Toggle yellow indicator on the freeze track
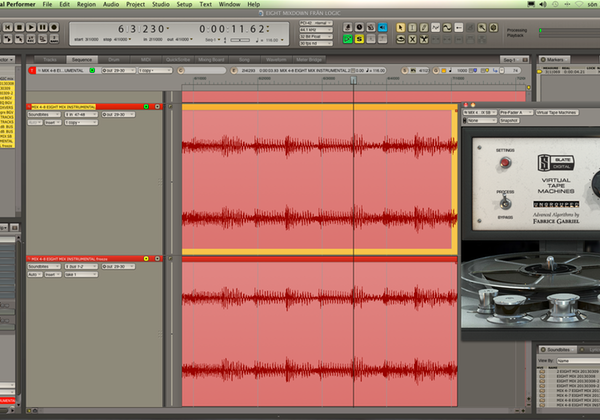600x420 pixels. 146,259
